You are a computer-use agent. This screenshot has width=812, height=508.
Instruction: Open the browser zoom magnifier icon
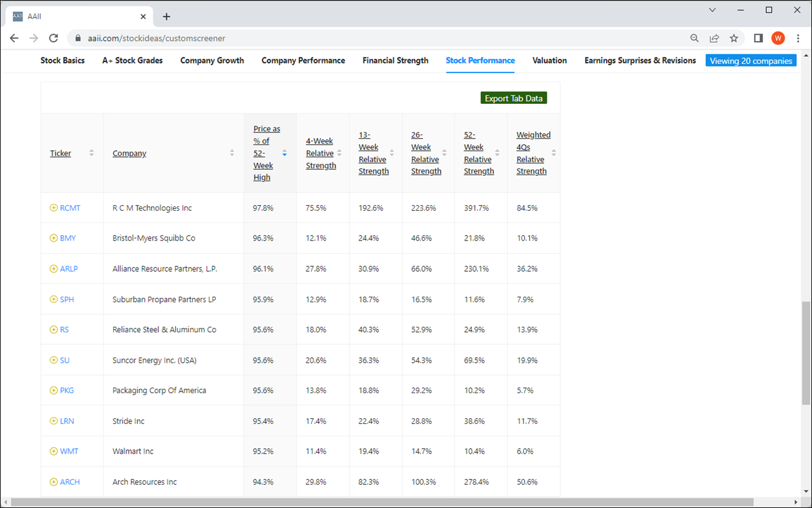[x=695, y=38]
